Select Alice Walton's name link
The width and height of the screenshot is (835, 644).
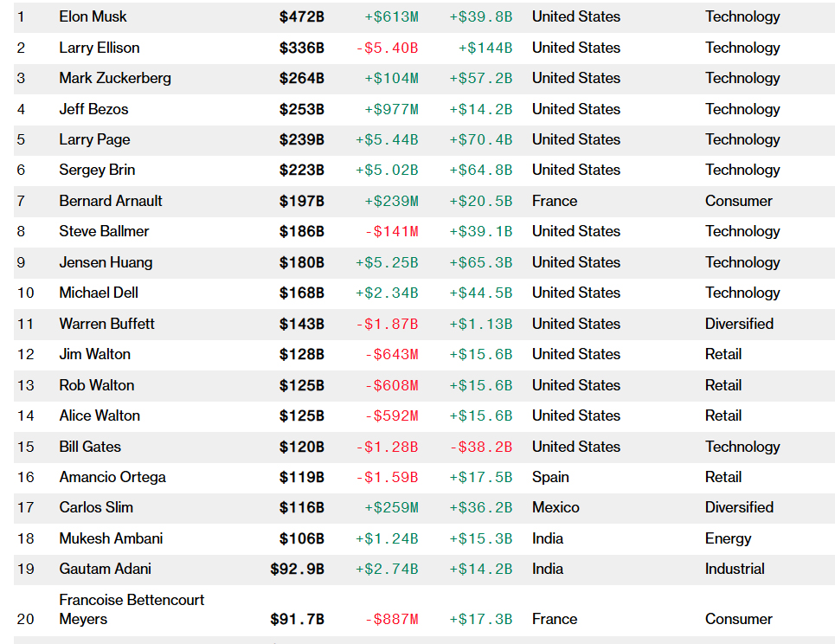(x=100, y=415)
